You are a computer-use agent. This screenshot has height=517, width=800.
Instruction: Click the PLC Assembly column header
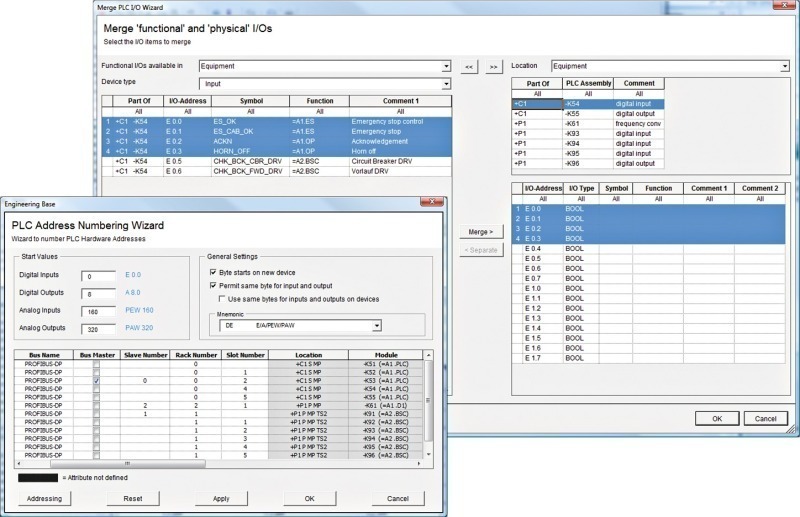tap(587, 83)
